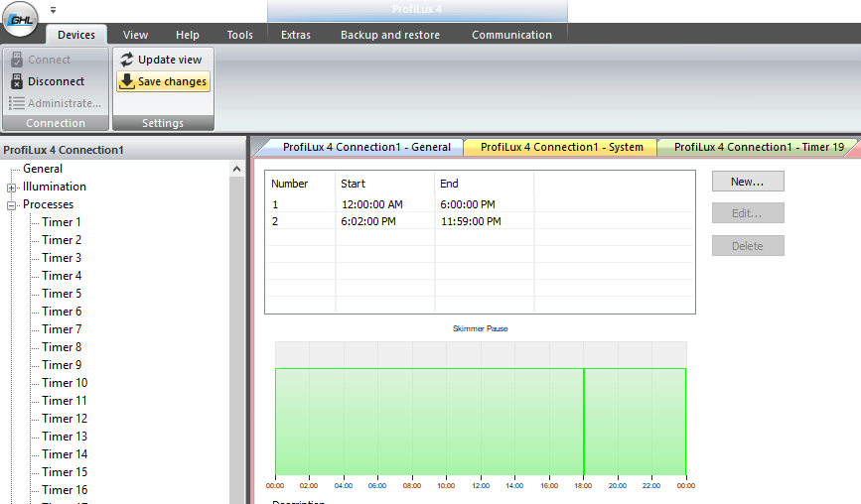Switch to ProfiLux 4 Connection1 - System tab
The height and width of the screenshot is (504, 861).
[x=561, y=147]
